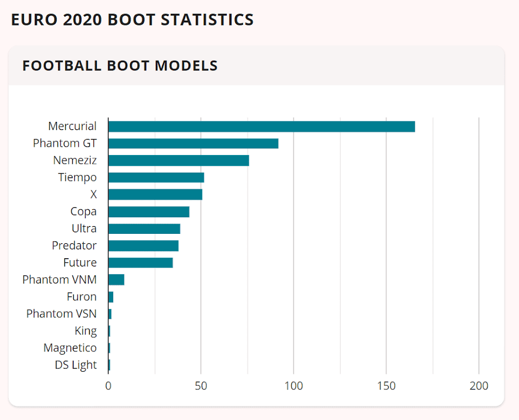The image size is (519, 420).
Task: Select the Phantom GT bar
Action: [x=193, y=144]
